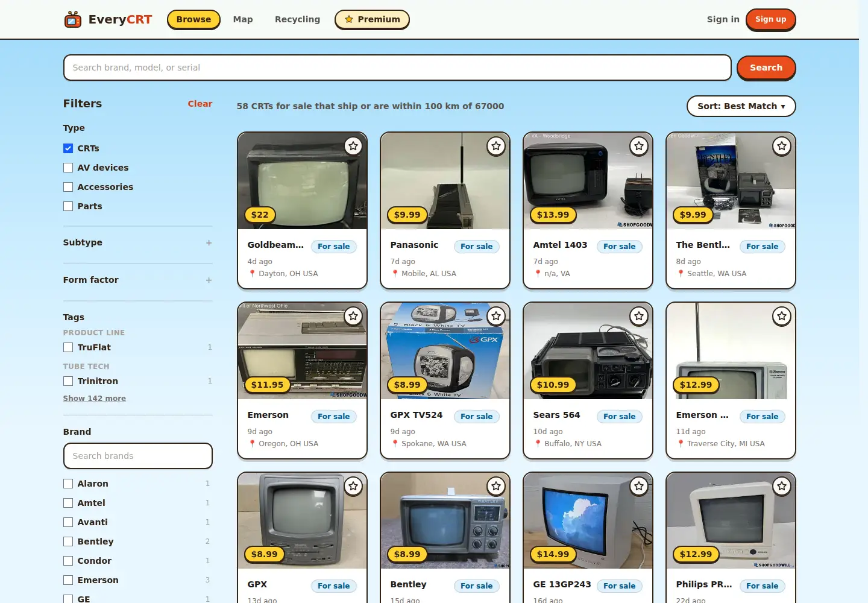This screenshot has width=868, height=603.
Task: Select the Bentley brand checkbox
Action: 68,541
